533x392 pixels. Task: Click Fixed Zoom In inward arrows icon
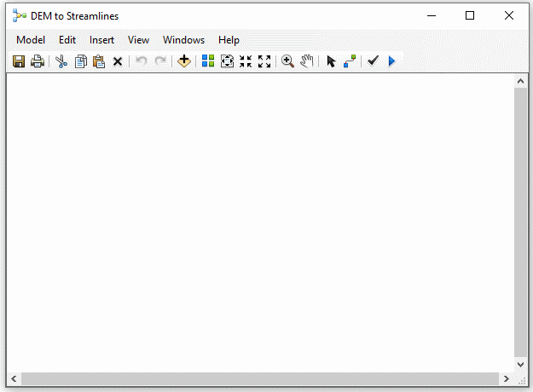click(246, 61)
